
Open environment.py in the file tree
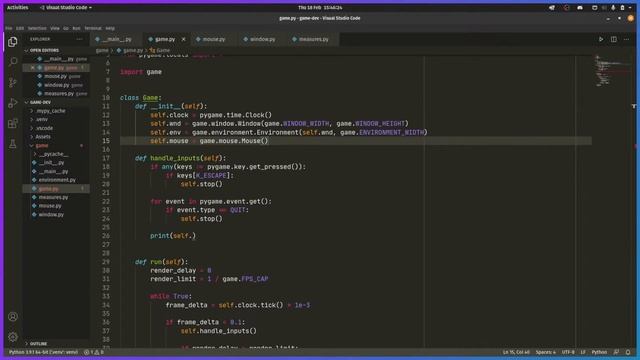[57, 180]
